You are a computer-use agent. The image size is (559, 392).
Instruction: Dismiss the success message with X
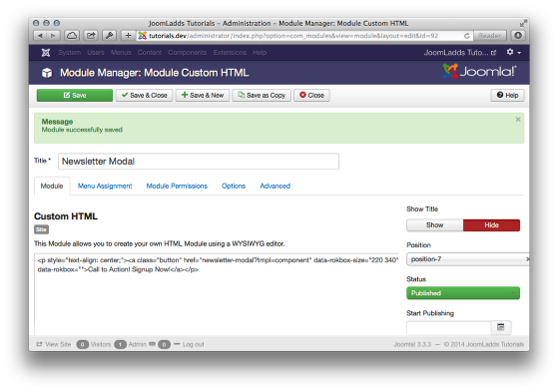(x=518, y=120)
